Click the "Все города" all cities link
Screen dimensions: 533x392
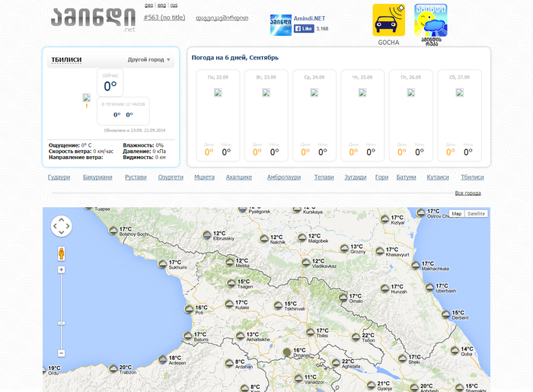[468, 193]
